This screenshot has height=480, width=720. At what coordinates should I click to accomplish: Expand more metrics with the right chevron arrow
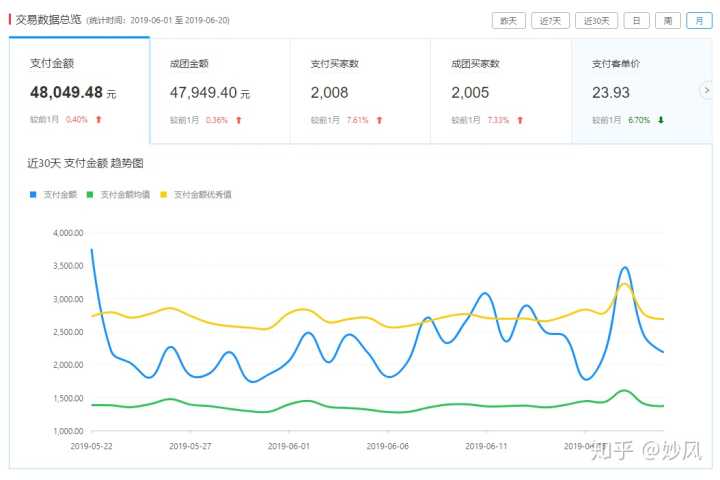[706, 91]
